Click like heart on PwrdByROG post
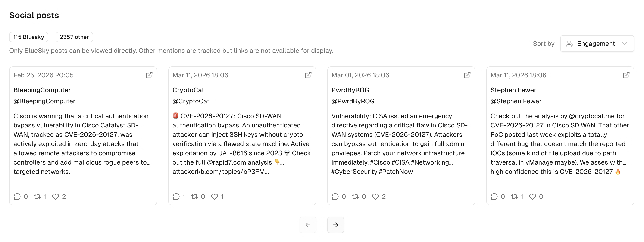Viewport: 644px width, 242px height. pyautogui.click(x=375, y=197)
